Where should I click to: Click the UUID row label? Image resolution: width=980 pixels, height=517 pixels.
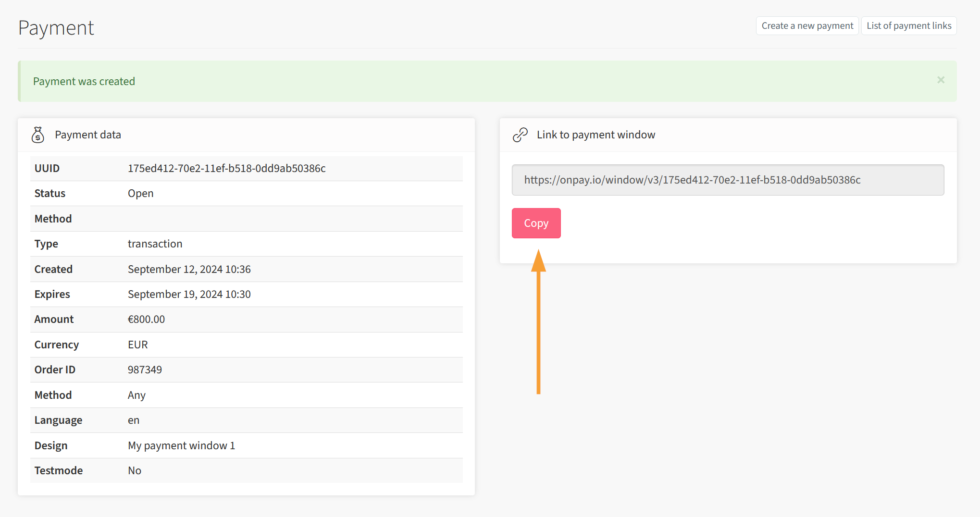tap(47, 168)
